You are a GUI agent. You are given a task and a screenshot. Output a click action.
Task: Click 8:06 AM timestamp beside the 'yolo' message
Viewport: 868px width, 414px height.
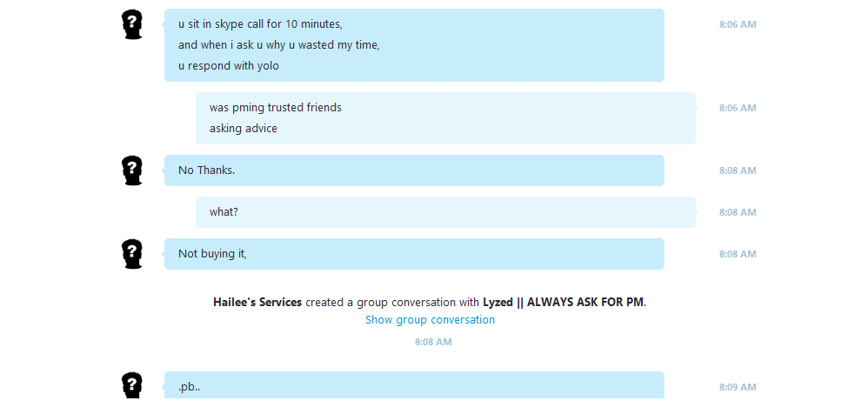click(x=738, y=25)
